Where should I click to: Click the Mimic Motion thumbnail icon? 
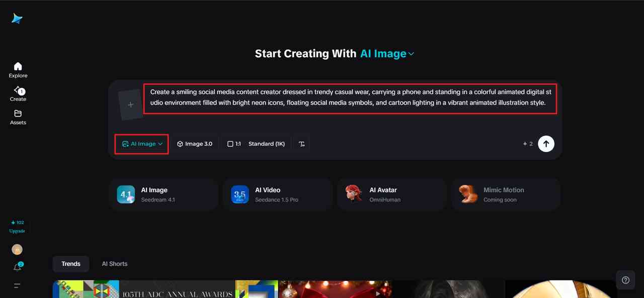(x=468, y=194)
